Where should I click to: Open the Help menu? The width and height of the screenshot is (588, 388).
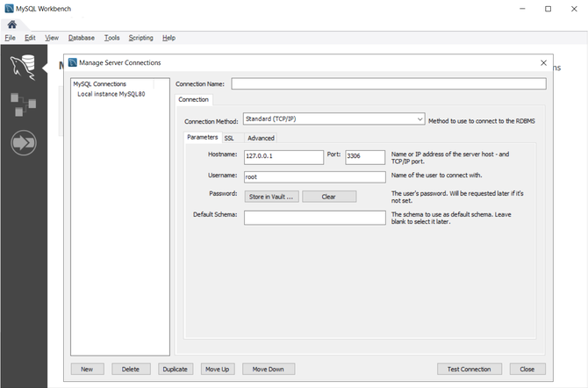click(x=169, y=38)
